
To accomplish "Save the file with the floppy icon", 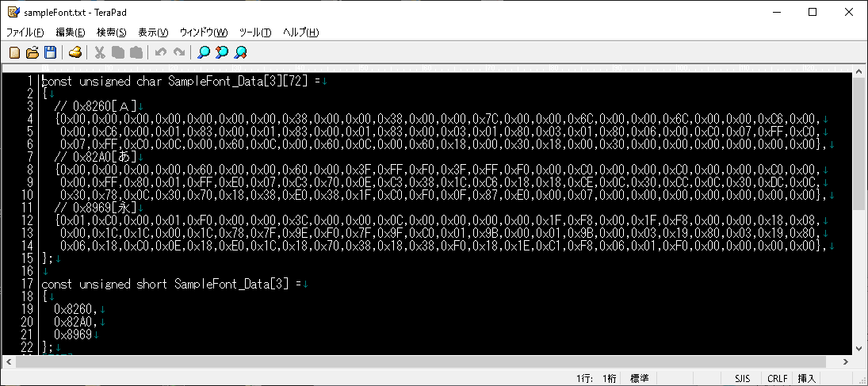I will 51,52.
